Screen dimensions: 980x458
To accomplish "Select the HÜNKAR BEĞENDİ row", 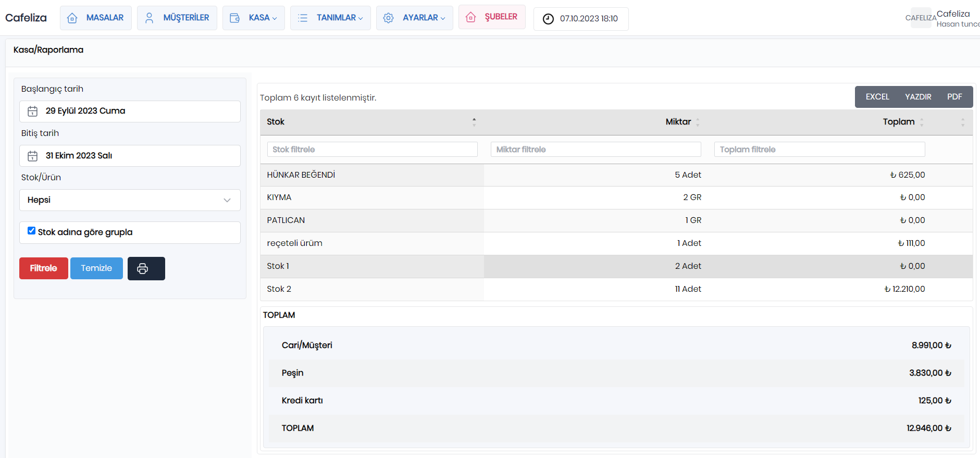I will tap(616, 175).
